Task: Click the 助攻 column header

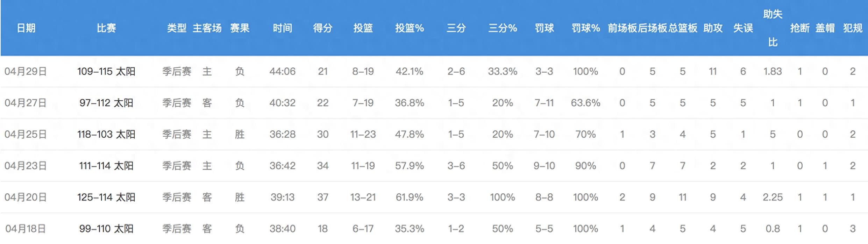Action: pyautogui.click(x=713, y=28)
